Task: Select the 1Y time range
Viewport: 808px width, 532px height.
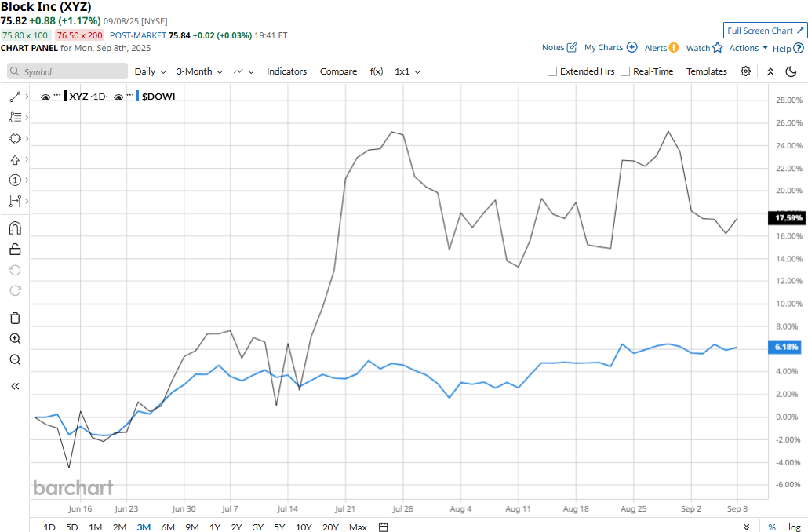Action: 215,527
